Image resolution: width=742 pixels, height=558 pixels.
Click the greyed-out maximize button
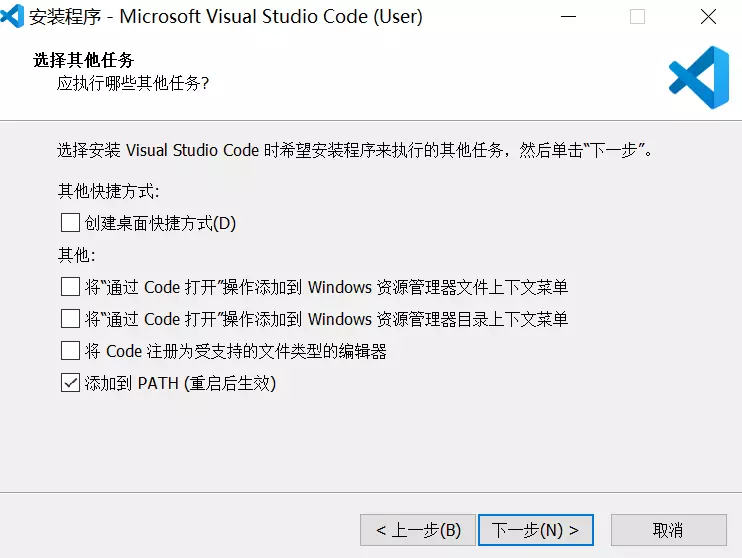(637, 17)
